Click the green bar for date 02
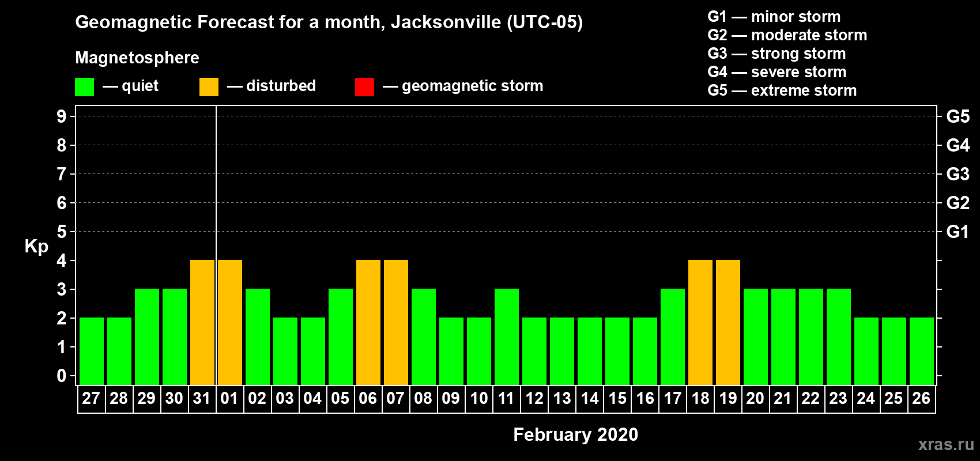This screenshot has height=461, width=980. (258, 337)
